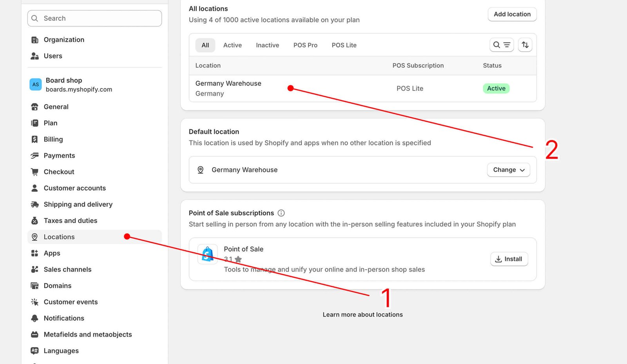Click the Users people icon
Viewport: 627px width, 364px height.
(34, 56)
